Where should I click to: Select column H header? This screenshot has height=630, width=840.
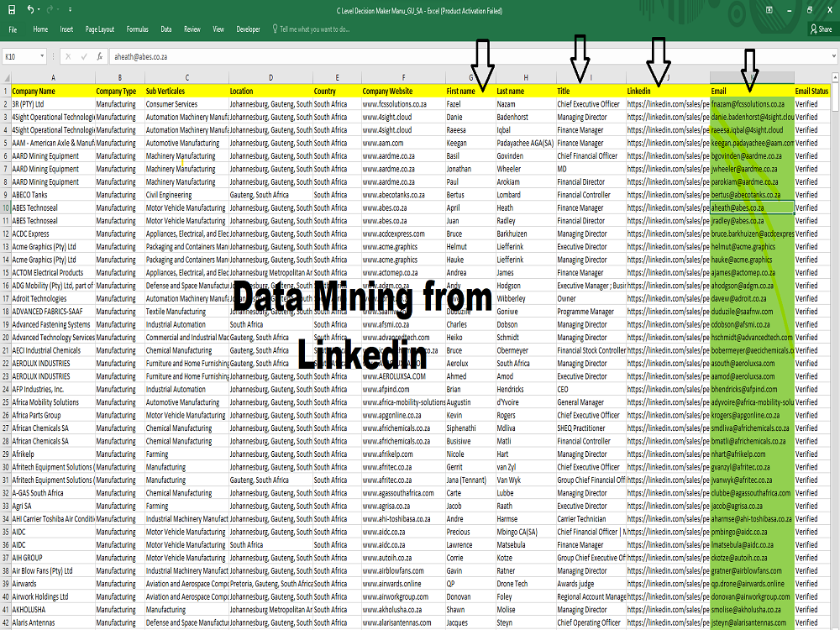(526, 77)
